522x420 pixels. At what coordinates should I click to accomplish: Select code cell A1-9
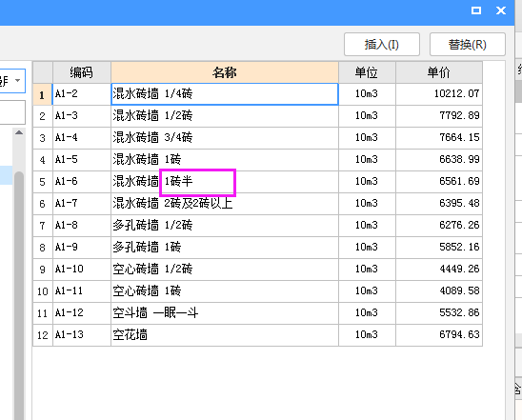82,248
